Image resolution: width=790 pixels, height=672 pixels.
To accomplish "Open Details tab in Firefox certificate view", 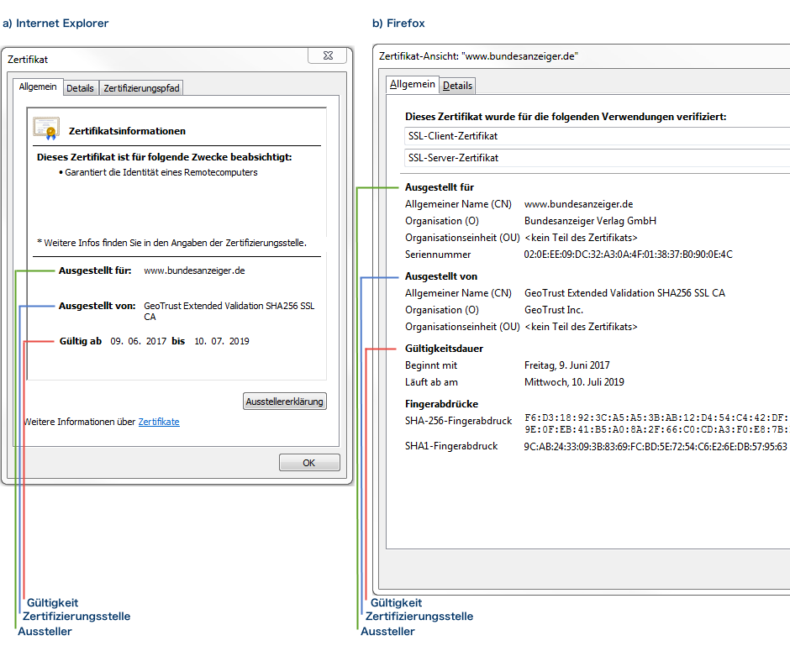I will 457,86.
